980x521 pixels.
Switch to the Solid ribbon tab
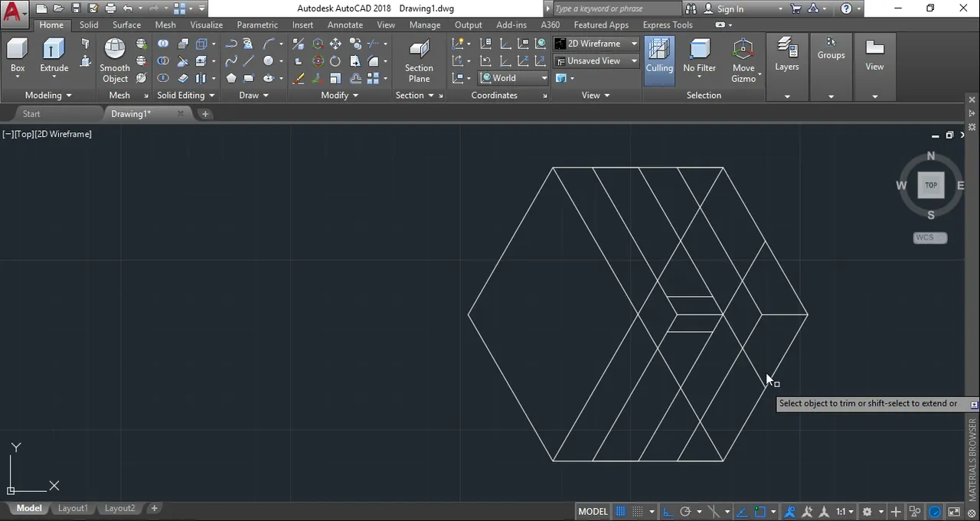point(89,24)
